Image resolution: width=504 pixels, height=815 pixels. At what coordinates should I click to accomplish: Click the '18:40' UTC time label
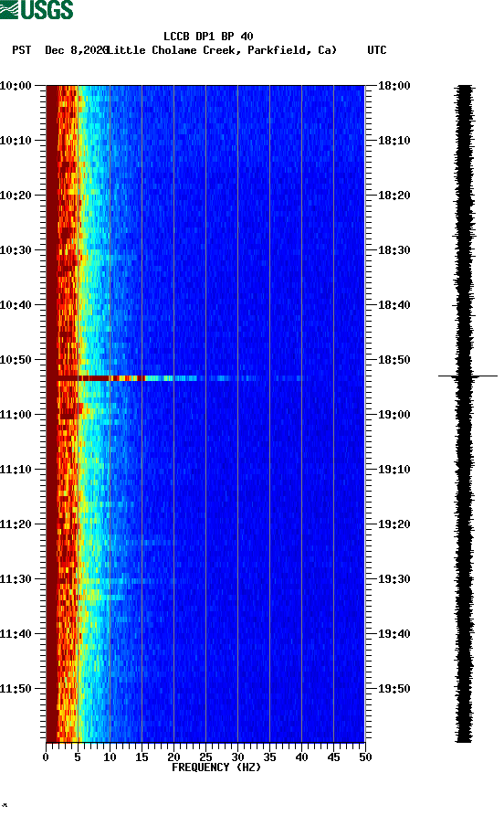pos(394,304)
